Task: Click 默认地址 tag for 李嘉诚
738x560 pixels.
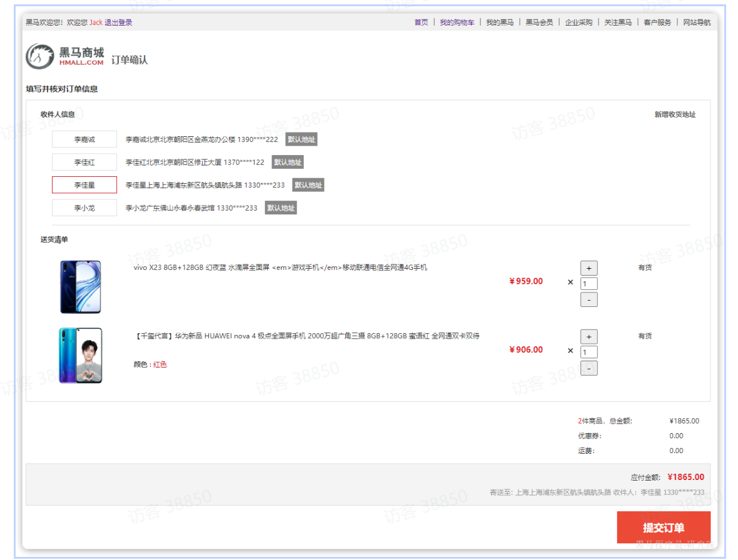Action: (301, 139)
